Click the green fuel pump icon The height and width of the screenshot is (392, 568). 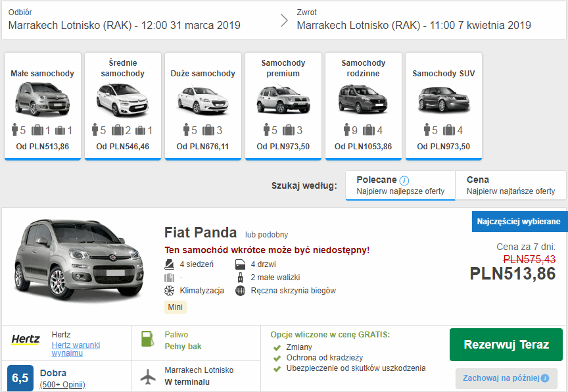[x=147, y=339]
